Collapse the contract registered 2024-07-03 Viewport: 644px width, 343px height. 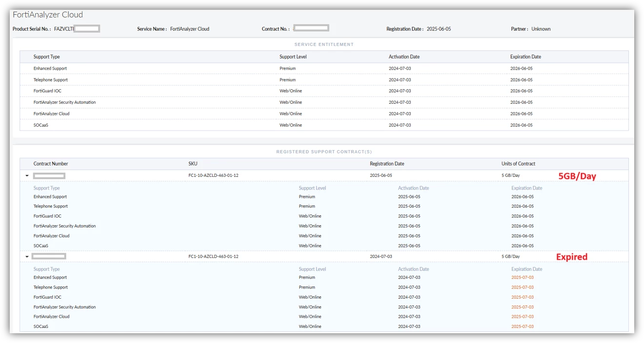[x=27, y=256]
